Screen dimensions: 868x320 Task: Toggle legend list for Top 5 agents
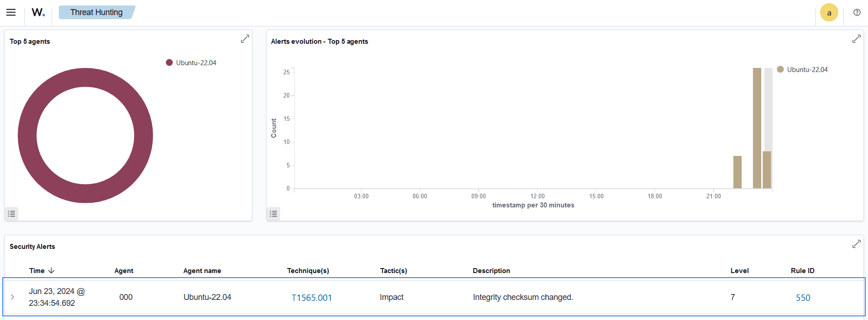[x=11, y=214]
